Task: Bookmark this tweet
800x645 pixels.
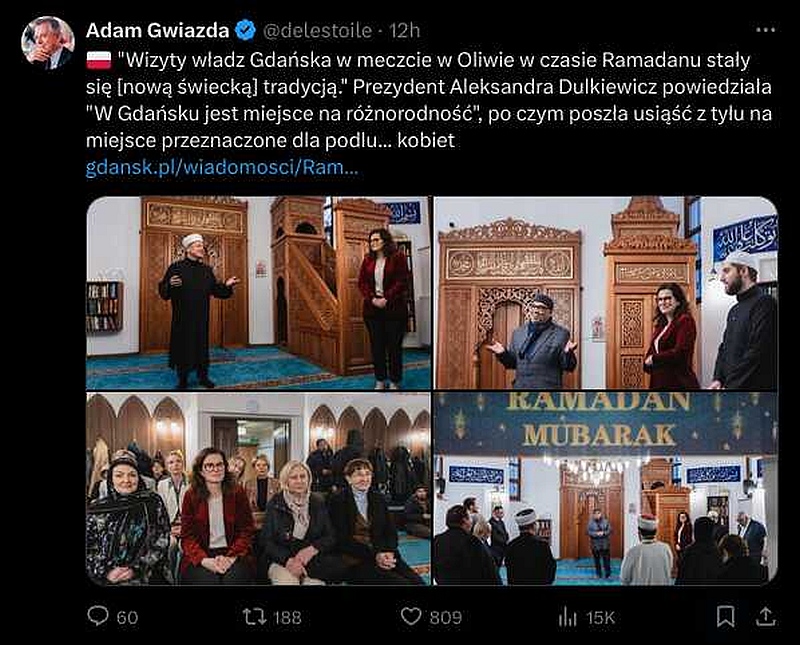Action: point(725,616)
